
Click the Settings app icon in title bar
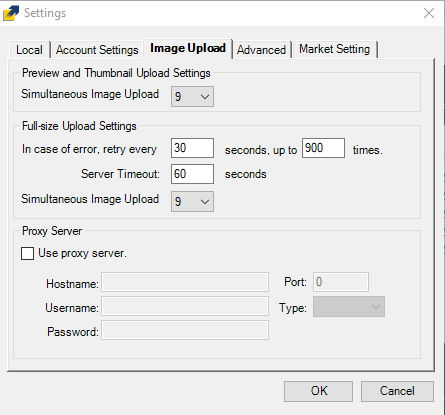coord(11,13)
